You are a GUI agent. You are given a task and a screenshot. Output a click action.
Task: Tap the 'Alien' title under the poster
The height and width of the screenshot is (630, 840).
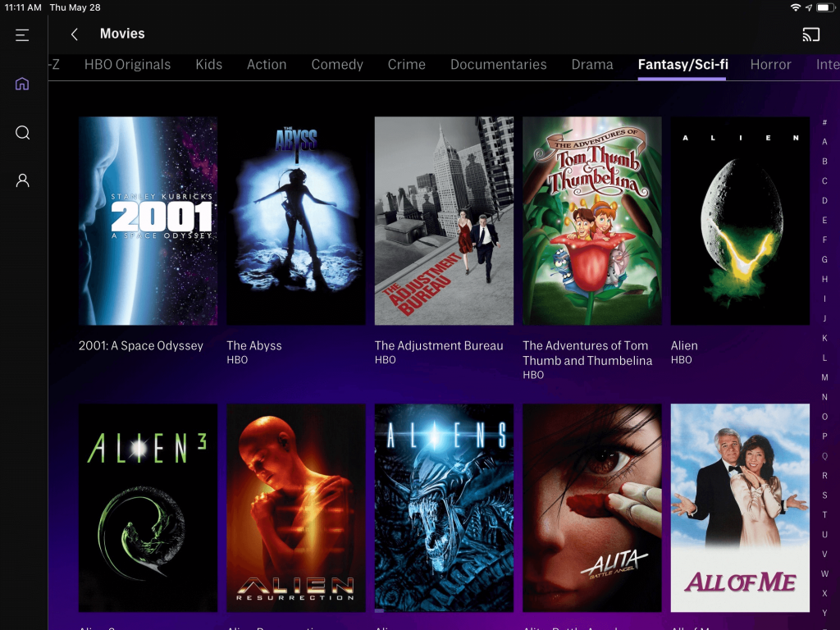pyautogui.click(x=684, y=345)
